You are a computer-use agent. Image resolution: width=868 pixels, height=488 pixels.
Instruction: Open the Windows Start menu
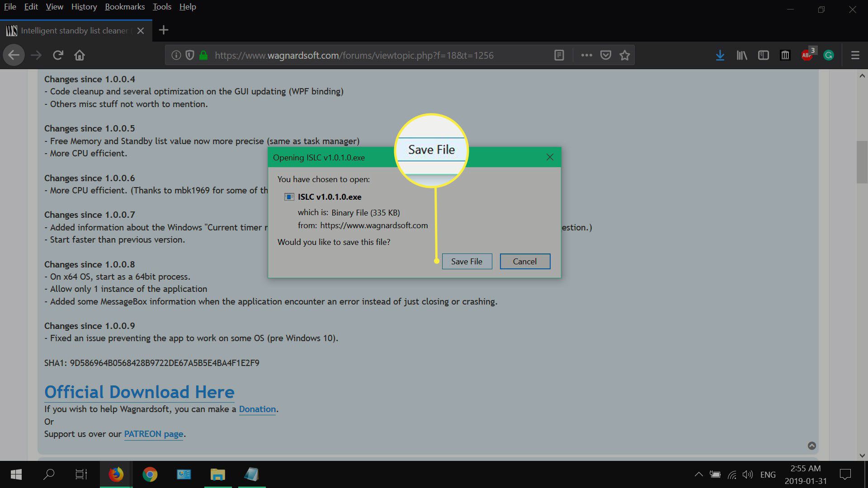tap(16, 474)
